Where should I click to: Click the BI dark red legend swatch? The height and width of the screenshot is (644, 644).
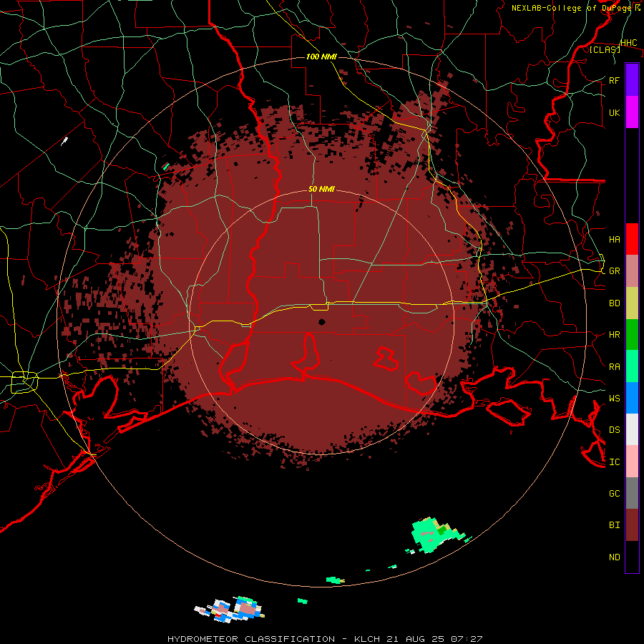(632, 525)
